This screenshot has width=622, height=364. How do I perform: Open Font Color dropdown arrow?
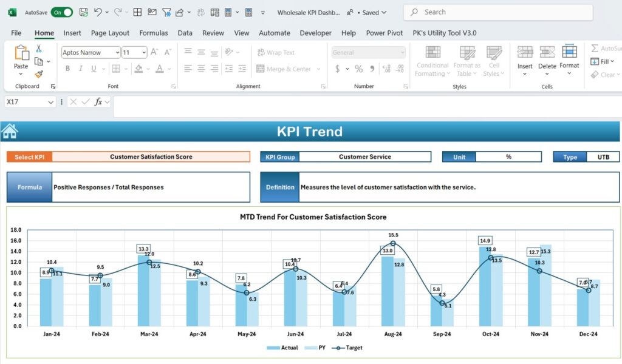(169, 69)
